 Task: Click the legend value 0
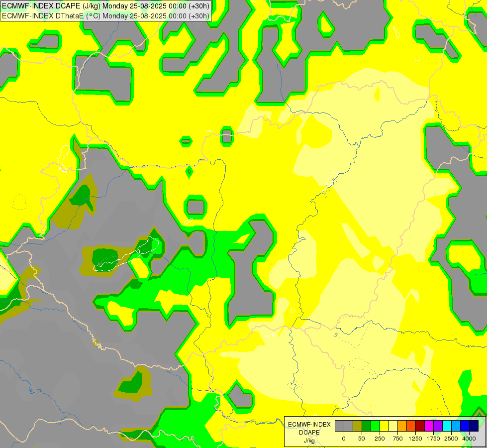pos(344,439)
